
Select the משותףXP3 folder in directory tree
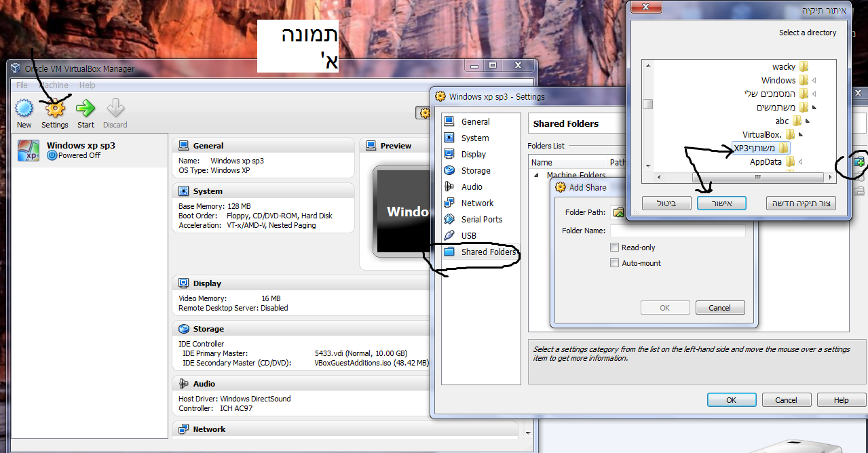click(761, 149)
